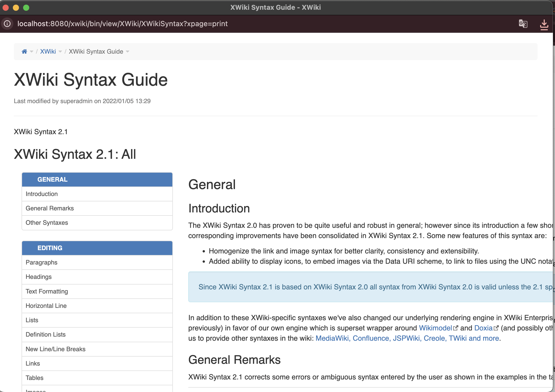Viewport: 555px width, 392px height.
Task: Open Other Syntaxes in the sidebar
Action: pyautogui.click(x=47, y=223)
